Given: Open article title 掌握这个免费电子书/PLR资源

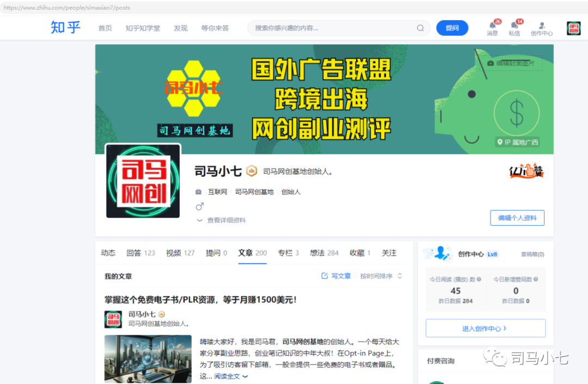Looking at the screenshot, I should [200, 300].
